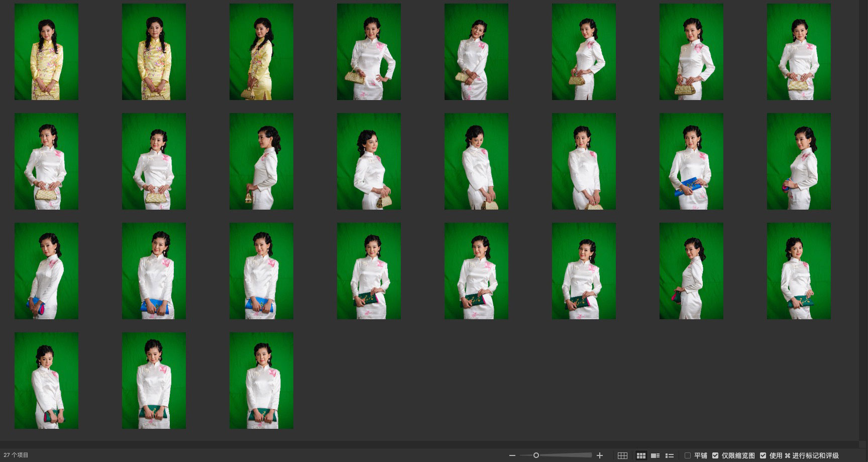Select the first yellow dress photo in top row
Viewport: 868px width, 462px height.
pos(46,52)
